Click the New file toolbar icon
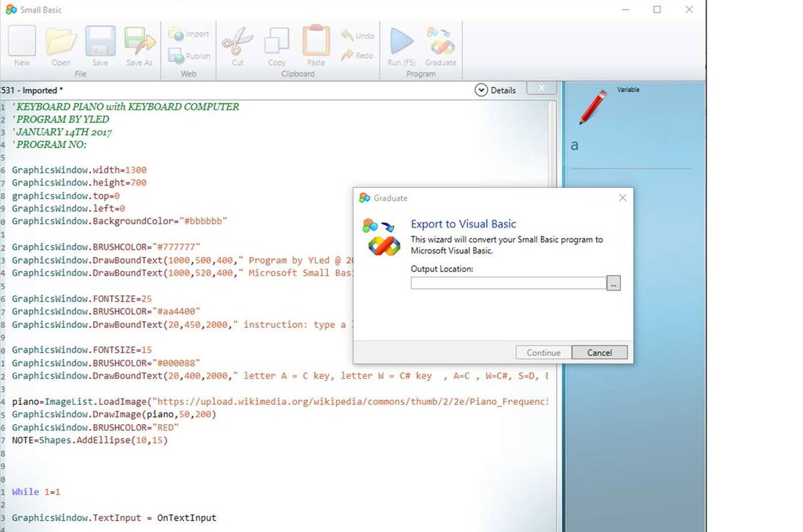 click(22, 41)
